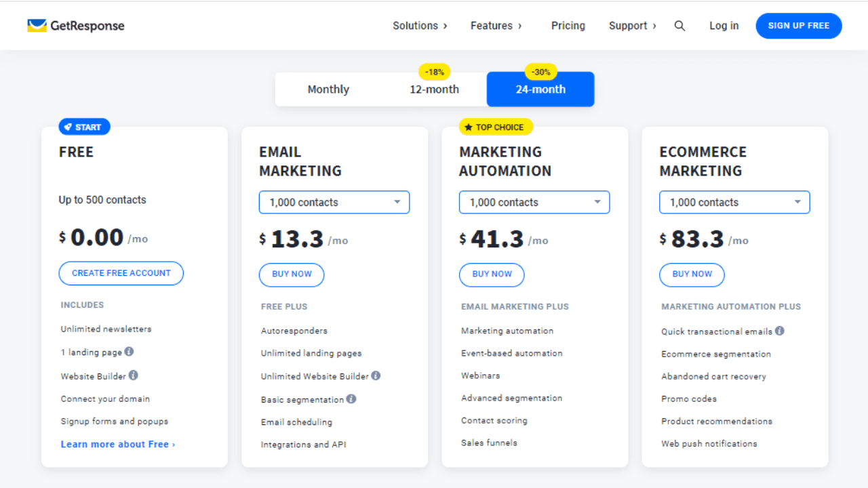Click info icon beside Website Builder in the Free plan
The width and height of the screenshot is (868, 488).
(134, 375)
